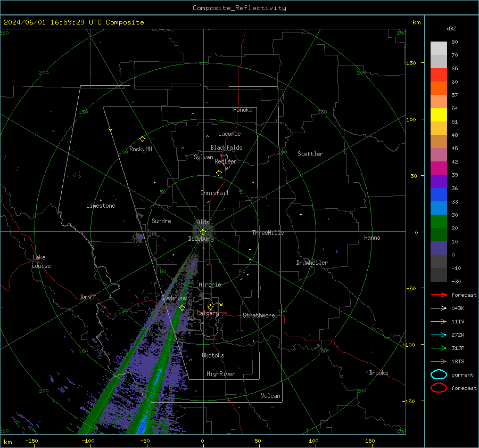The image size is (479, 448).
Task: Click the Okotoks town label
Action: [213, 355]
